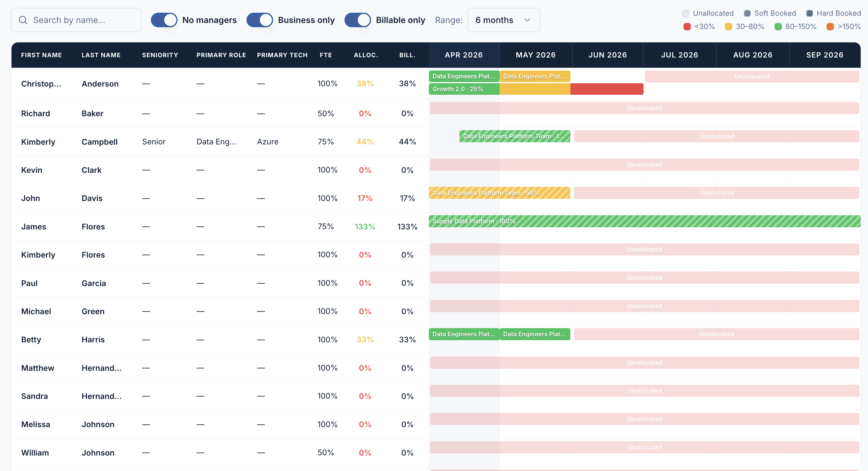This screenshot has width=868, height=471.
Task: Sort by Primary Tech column header
Action: pyautogui.click(x=282, y=55)
